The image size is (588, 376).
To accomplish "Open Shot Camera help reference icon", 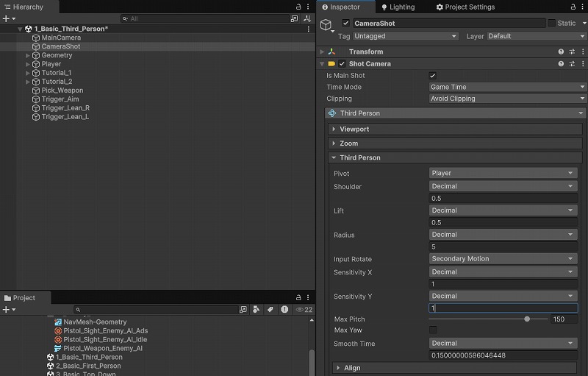I will tap(561, 64).
